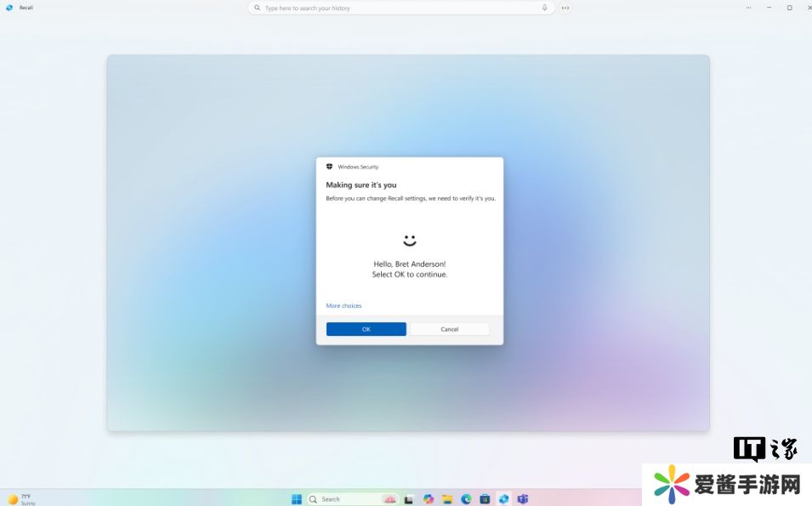Image resolution: width=812 pixels, height=506 pixels.
Task: Switch to Recall in the taskbar
Action: [x=504, y=499]
